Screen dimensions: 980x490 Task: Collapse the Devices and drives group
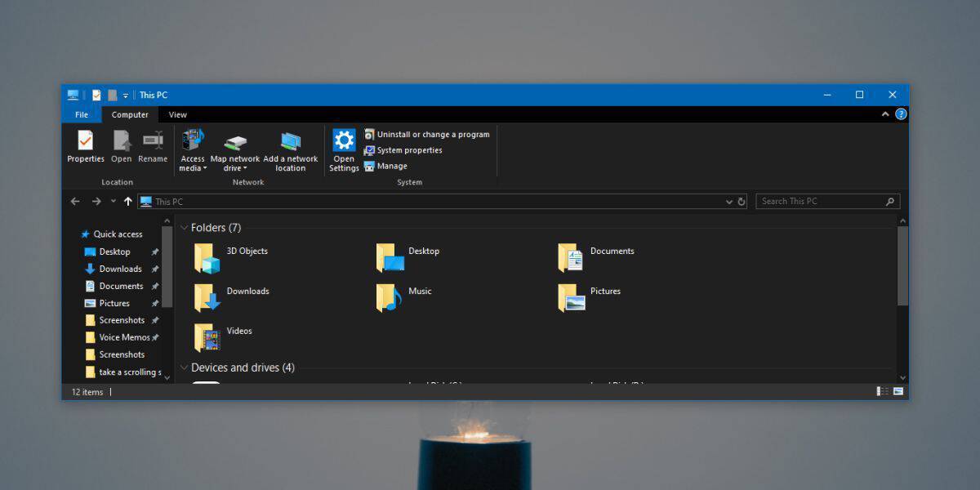184,368
